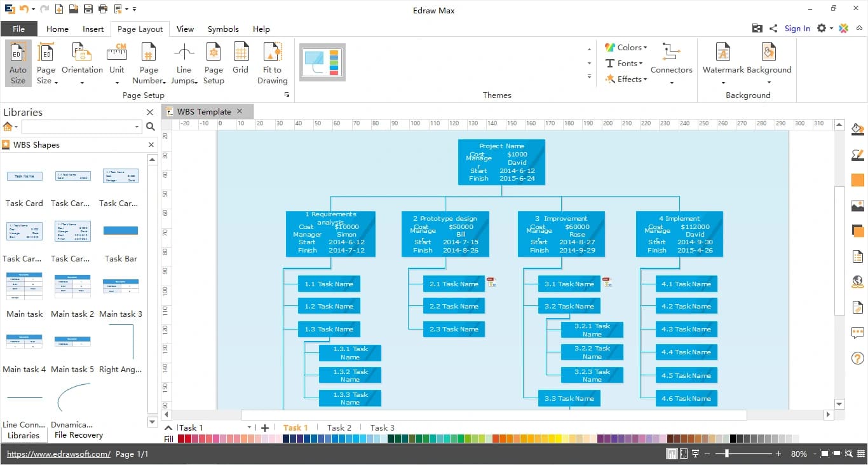Expand the Colors theme dropdown
Image resolution: width=868 pixels, height=465 pixels.
(x=626, y=47)
